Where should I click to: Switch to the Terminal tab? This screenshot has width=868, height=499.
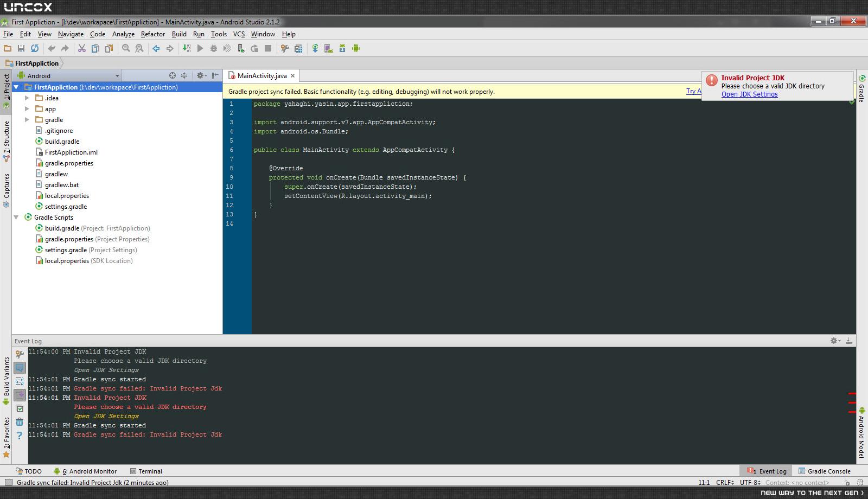pyautogui.click(x=146, y=471)
